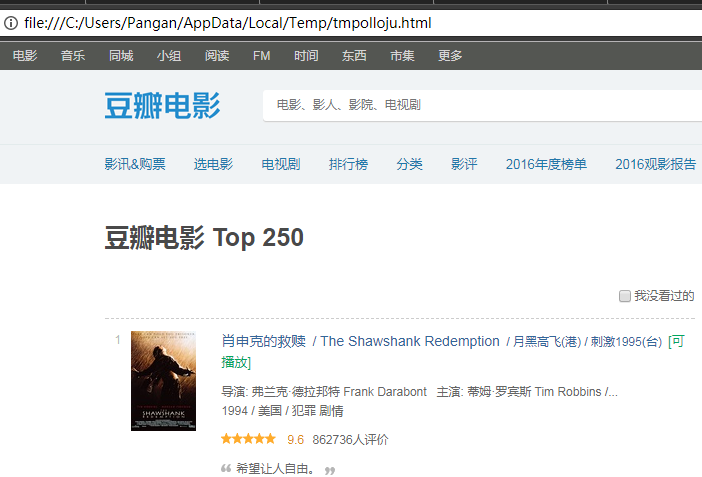This screenshot has height=477, width=702.
Task: Click the 862736人评价 rating count
Action: click(x=350, y=440)
